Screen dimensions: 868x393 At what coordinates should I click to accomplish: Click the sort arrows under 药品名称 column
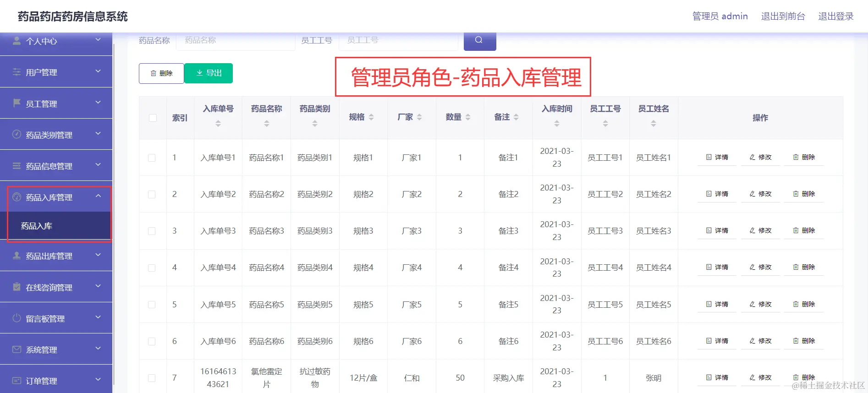tap(267, 124)
